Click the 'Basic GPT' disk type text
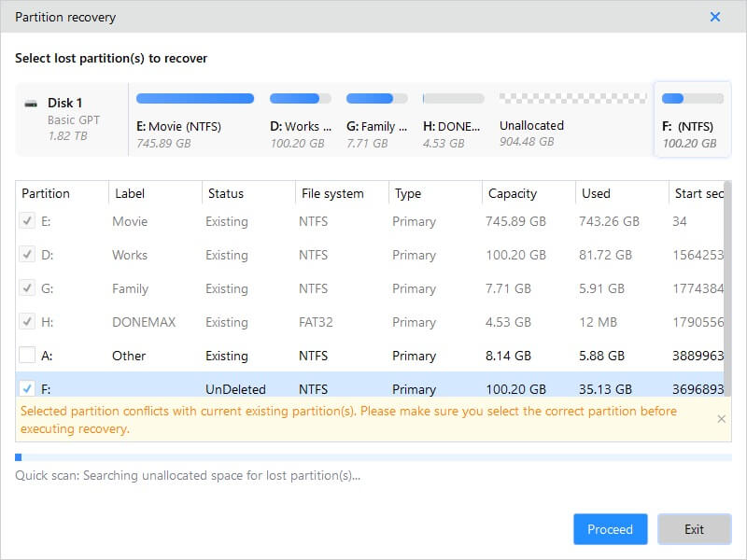This screenshot has width=747, height=560. (x=74, y=120)
